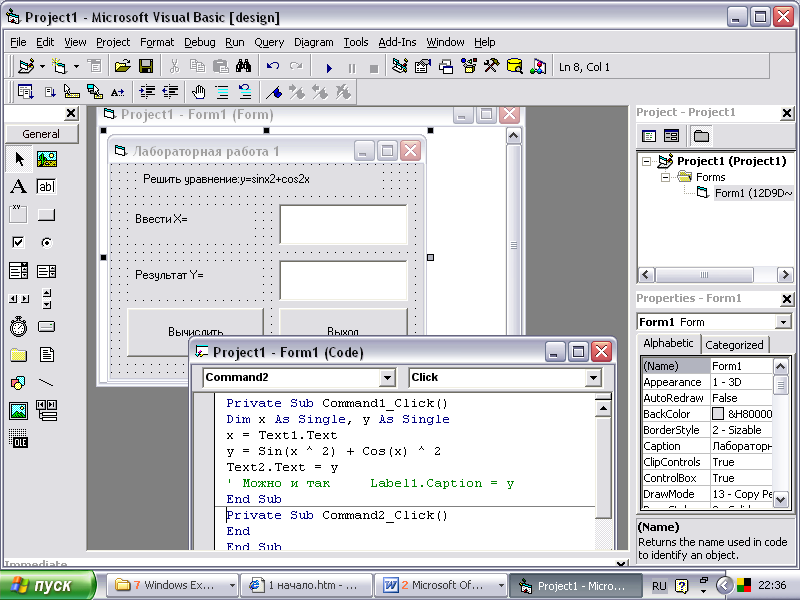Switch to the Categorized properties tab
This screenshot has height=600, width=800.
click(734, 345)
